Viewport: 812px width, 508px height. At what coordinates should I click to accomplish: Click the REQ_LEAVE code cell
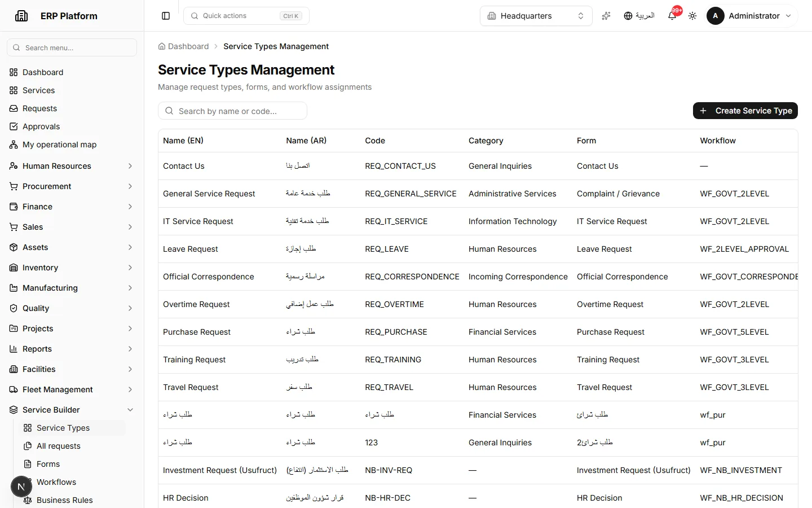[x=387, y=249]
